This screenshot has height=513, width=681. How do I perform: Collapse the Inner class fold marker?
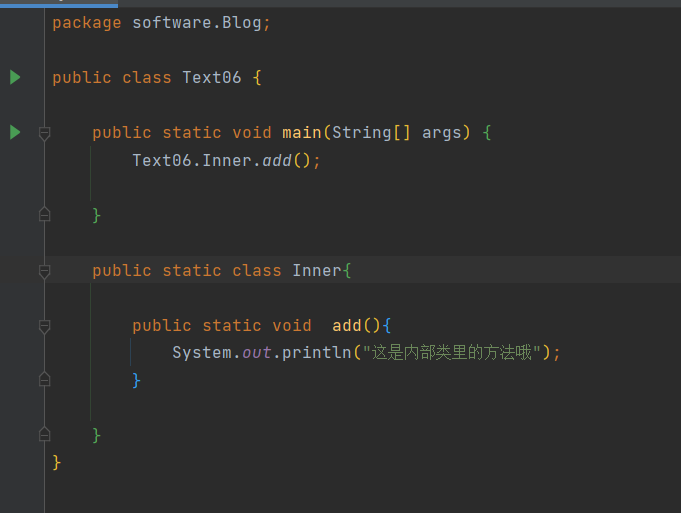(x=44, y=271)
